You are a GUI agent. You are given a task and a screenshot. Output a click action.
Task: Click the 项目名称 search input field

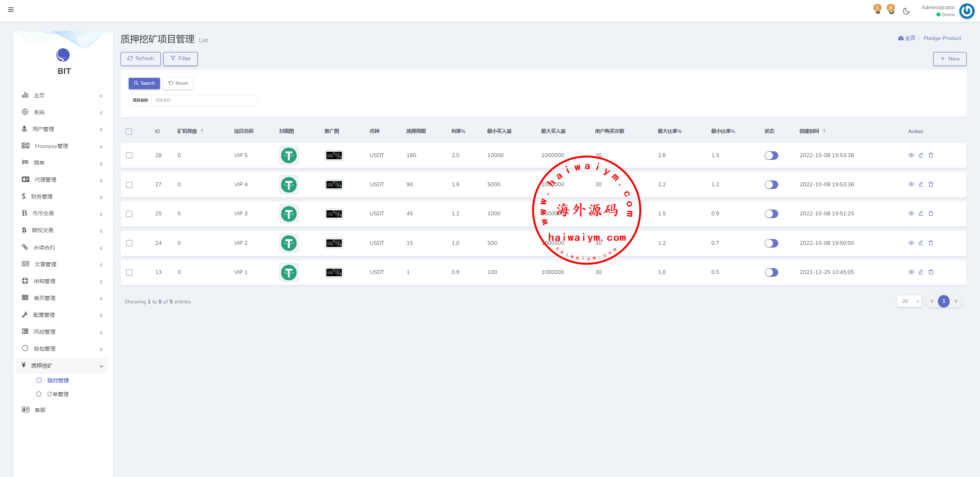click(204, 100)
